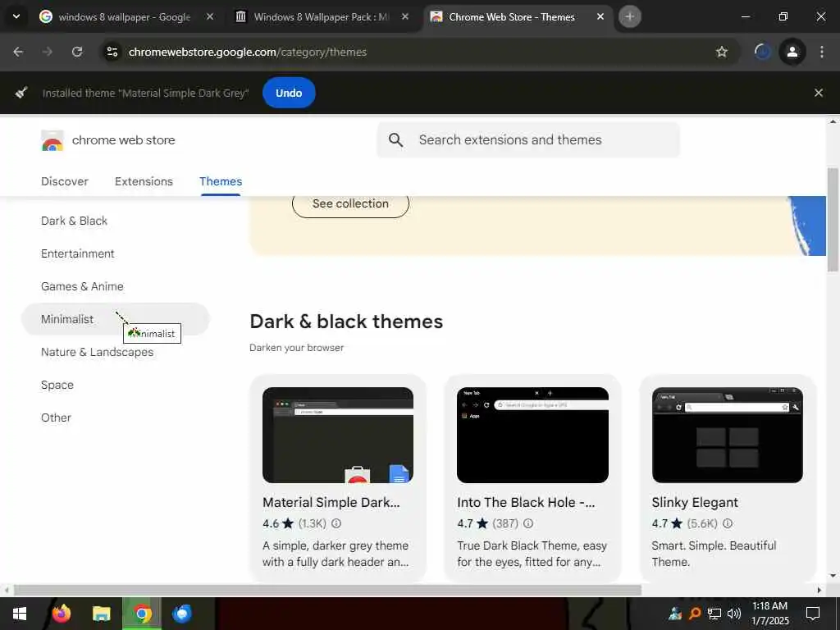Select the Themes section tab
Screen dimensions: 840x630
[x=221, y=181]
